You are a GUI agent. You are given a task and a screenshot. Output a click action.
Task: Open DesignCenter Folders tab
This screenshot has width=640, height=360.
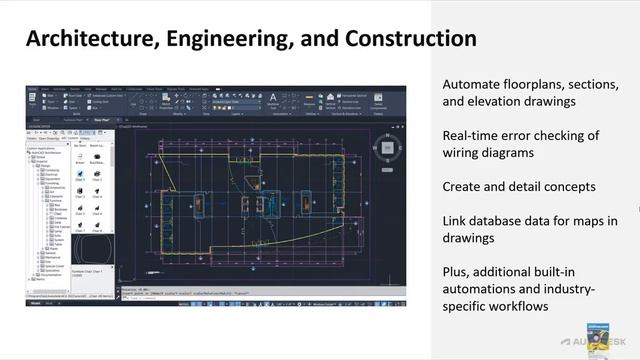[x=31, y=139]
